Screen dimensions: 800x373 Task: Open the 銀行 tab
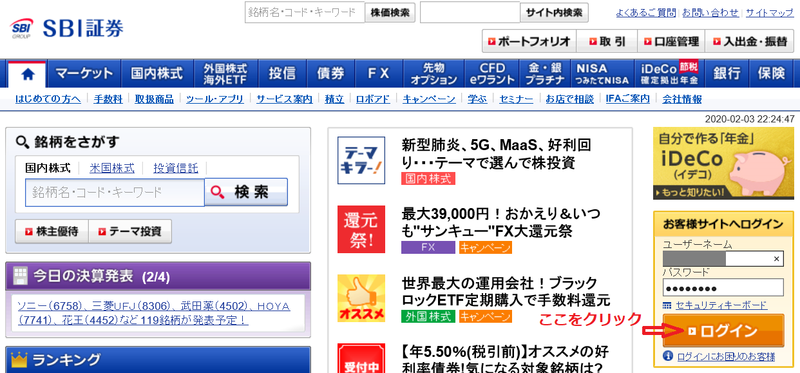point(727,74)
